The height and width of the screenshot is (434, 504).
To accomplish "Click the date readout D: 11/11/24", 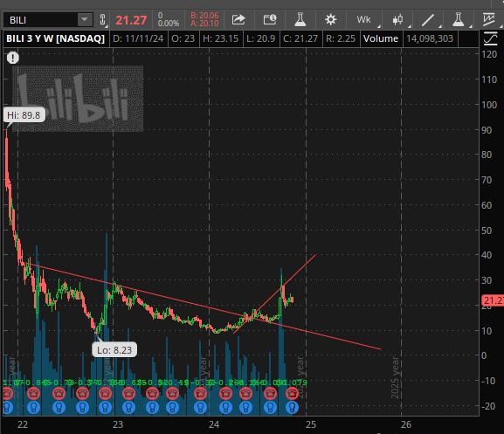I will (x=138, y=38).
